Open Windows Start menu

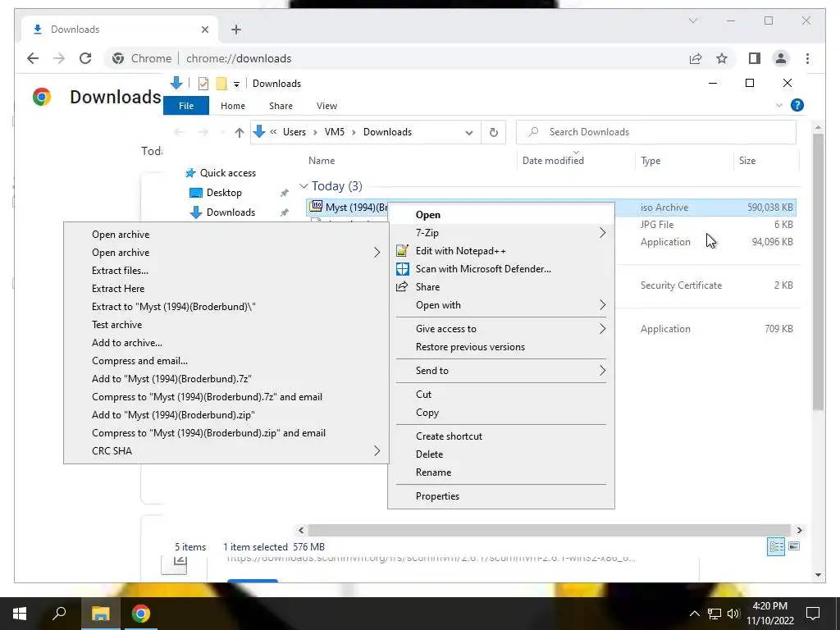pyautogui.click(x=20, y=614)
